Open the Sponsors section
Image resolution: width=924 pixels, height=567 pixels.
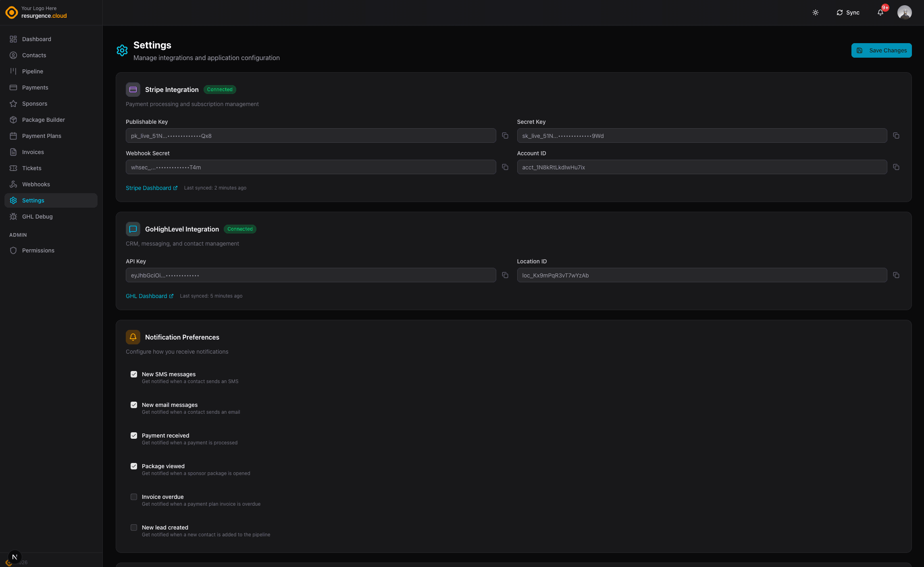[34, 103]
